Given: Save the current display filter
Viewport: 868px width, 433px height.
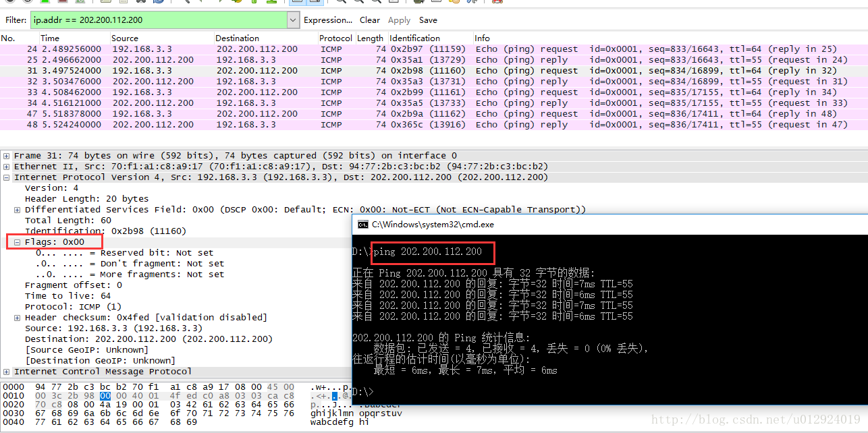Looking at the screenshot, I should pos(428,20).
